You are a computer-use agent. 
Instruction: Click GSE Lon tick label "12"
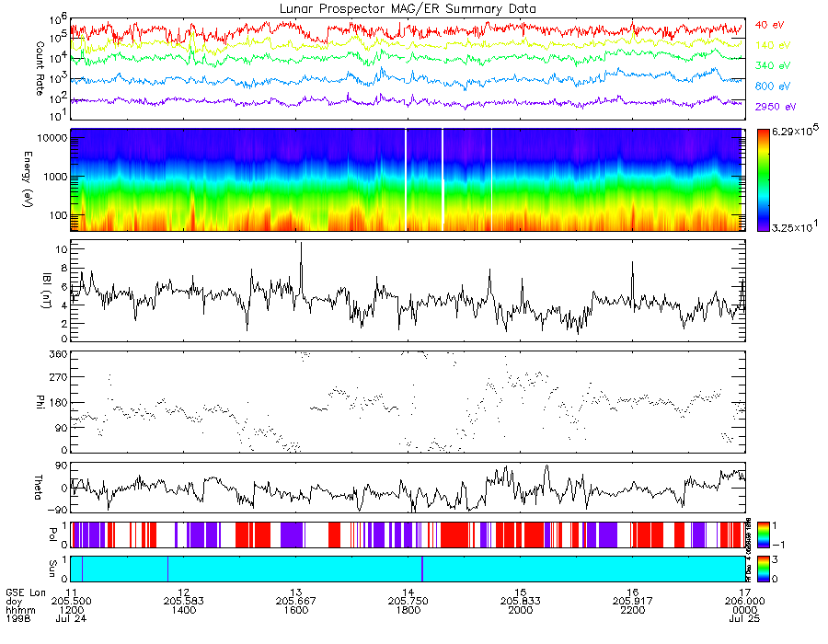(184, 592)
